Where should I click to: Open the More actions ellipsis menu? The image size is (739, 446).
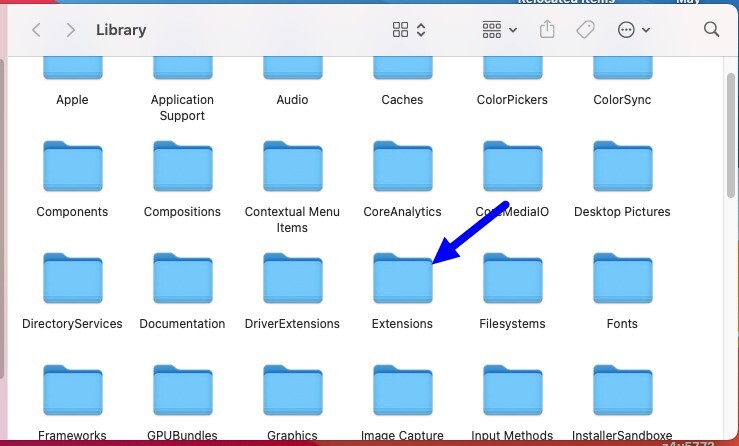pos(633,30)
